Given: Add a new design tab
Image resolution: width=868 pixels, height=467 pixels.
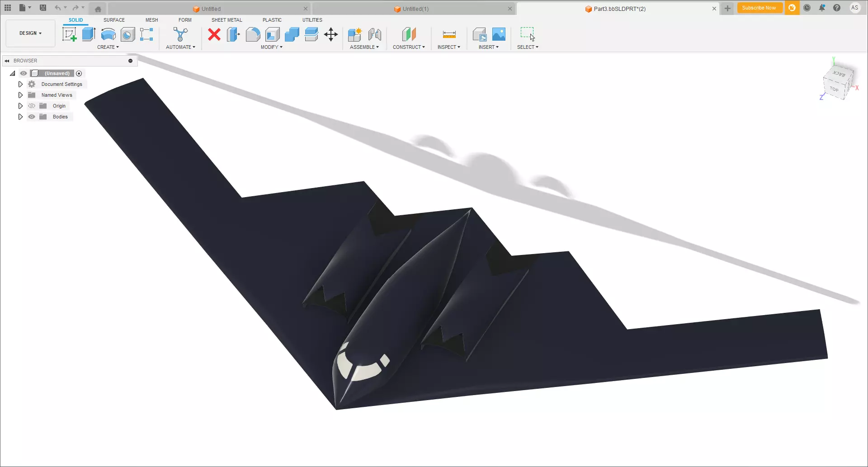Looking at the screenshot, I should (x=727, y=8).
